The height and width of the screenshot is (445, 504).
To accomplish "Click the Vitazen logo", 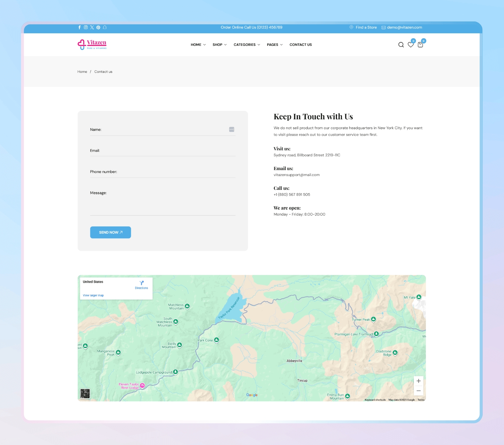I will click(92, 44).
